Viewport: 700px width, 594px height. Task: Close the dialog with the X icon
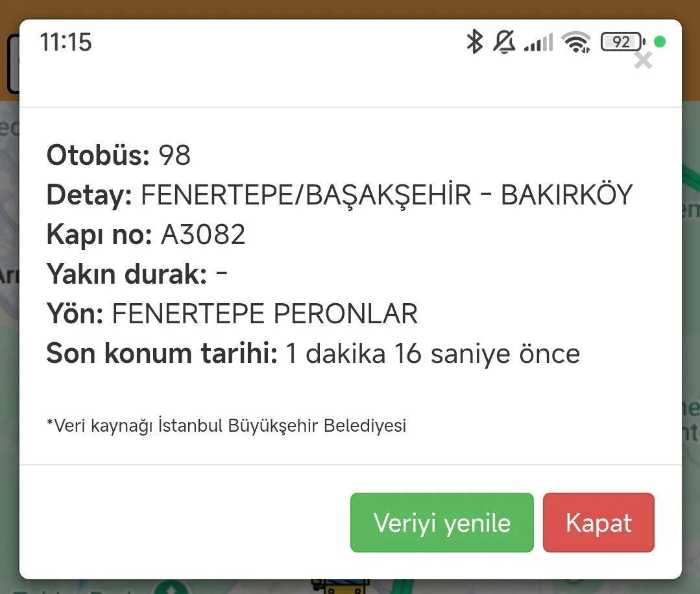pyautogui.click(x=643, y=60)
